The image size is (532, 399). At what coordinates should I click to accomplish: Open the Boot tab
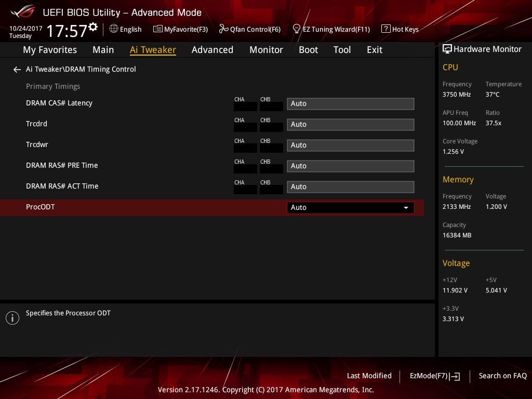[x=308, y=50]
